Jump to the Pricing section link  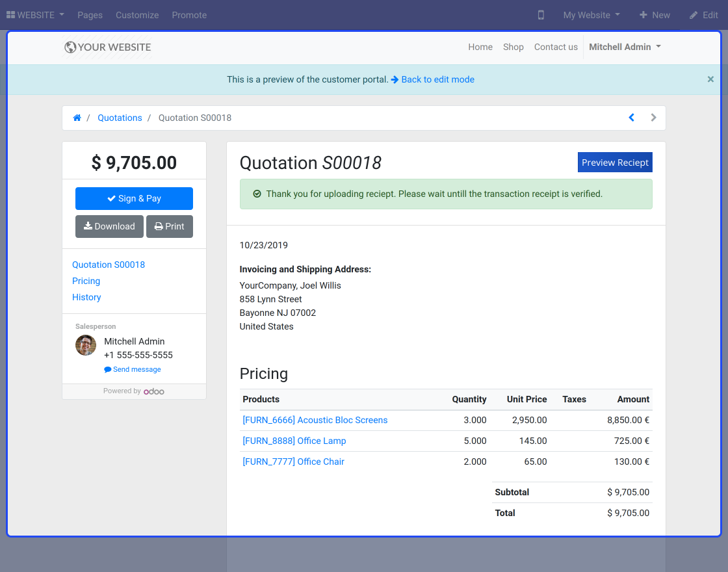pos(86,281)
